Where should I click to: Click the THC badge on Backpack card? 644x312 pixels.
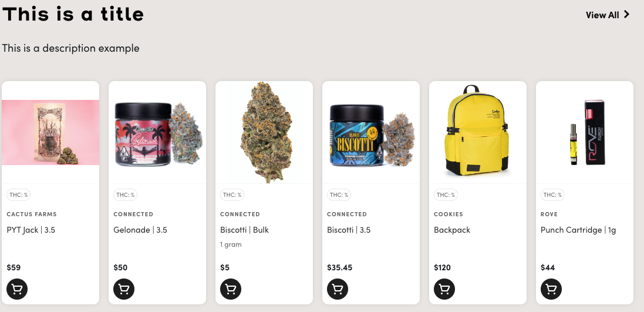(446, 195)
